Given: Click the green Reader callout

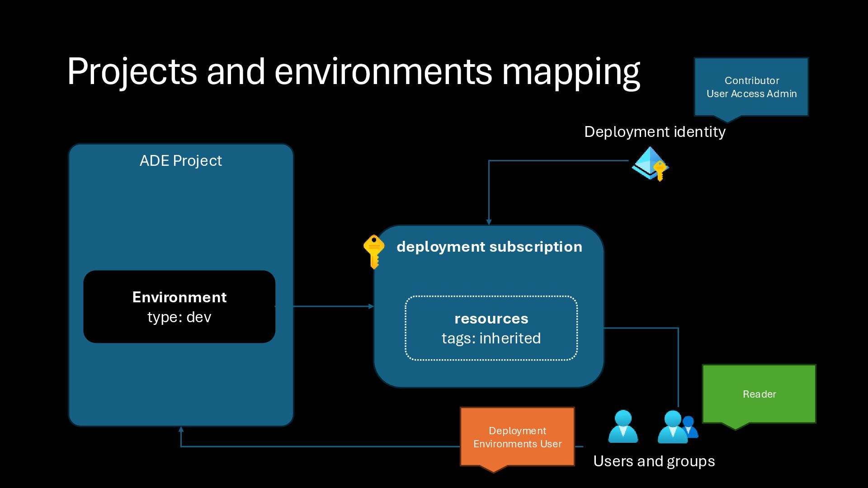Looking at the screenshot, I should (759, 394).
